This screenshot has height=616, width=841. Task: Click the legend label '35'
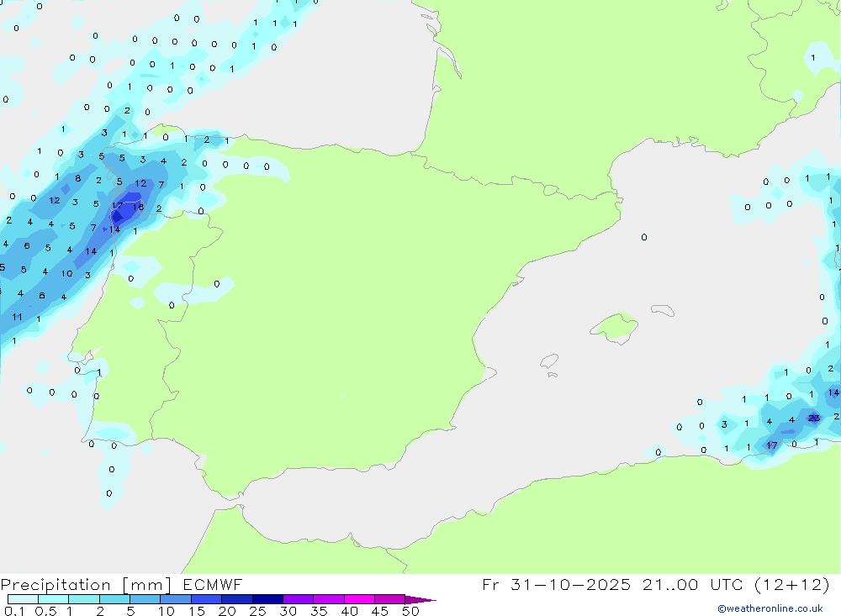pos(319,611)
